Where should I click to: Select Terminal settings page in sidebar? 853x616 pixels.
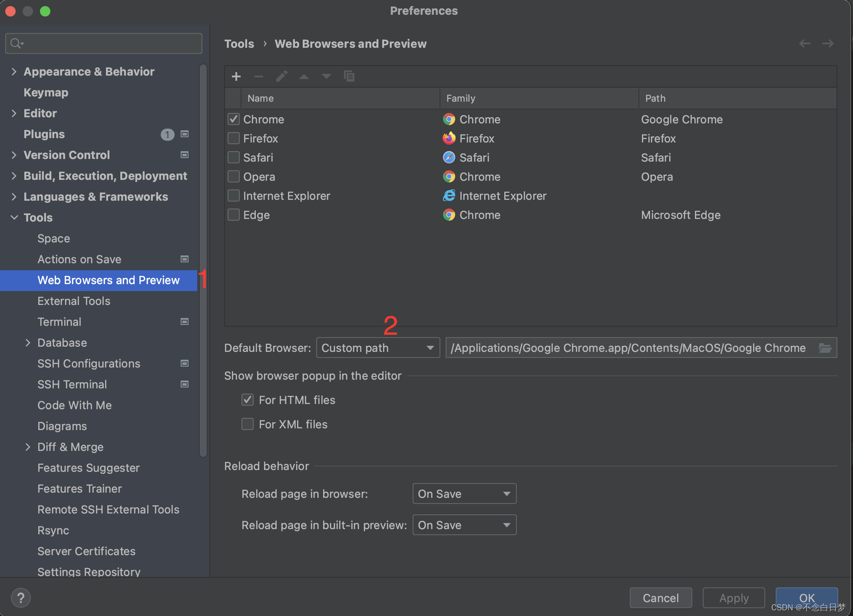[60, 322]
